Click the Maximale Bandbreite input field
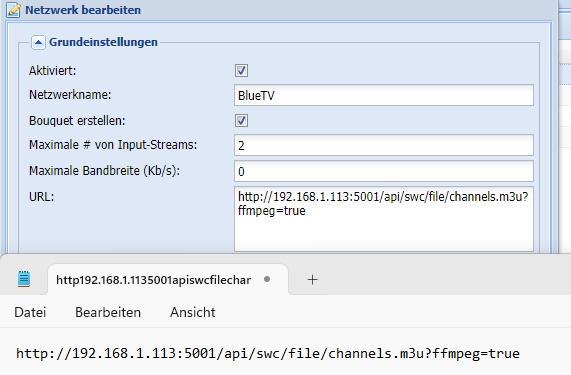 tap(384, 171)
